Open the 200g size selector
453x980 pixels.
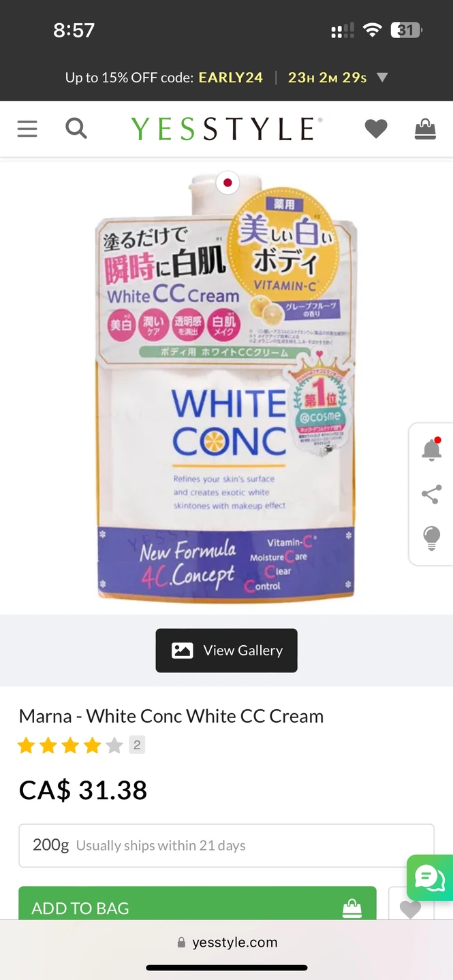pos(226,845)
